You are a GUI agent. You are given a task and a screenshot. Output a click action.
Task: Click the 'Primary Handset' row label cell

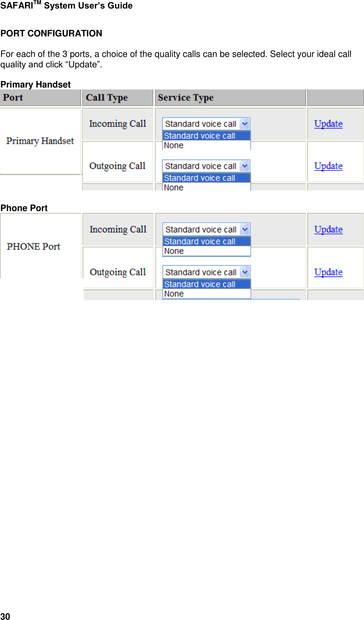[40, 141]
